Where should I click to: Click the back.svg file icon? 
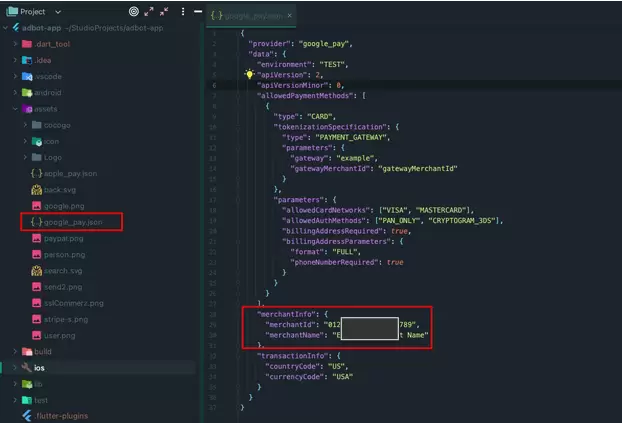coord(36,190)
